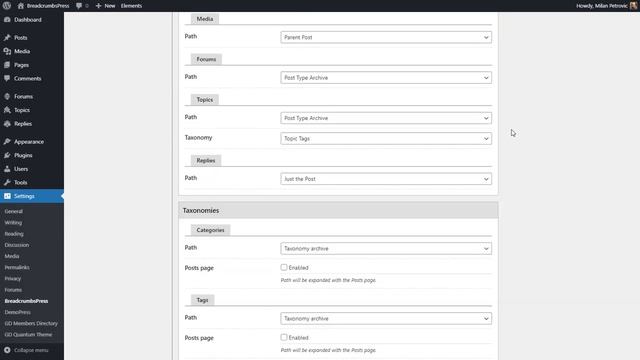Open General settings submenu
This screenshot has height=360, width=640.
tap(13, 211)
